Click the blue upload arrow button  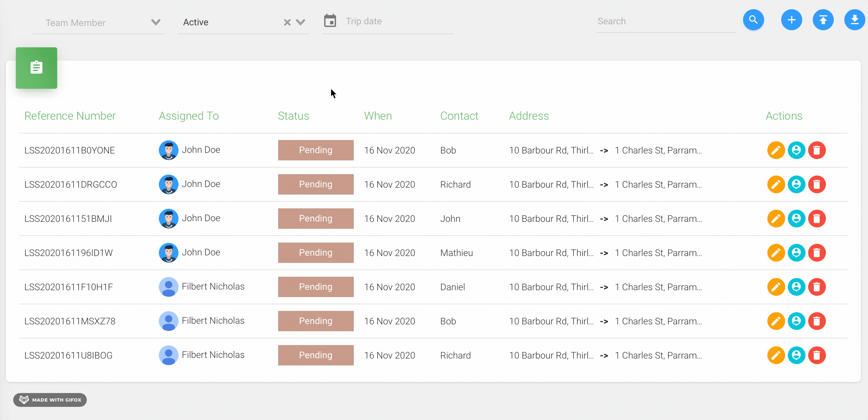[x=823, y=20]
